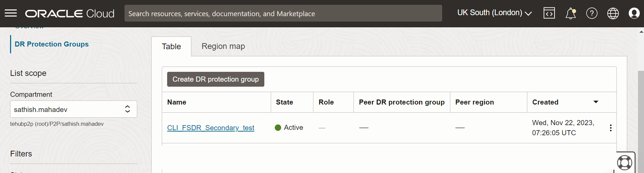Expand the UK South (London) region selector
644x173 pixels.
coord(494,13)
